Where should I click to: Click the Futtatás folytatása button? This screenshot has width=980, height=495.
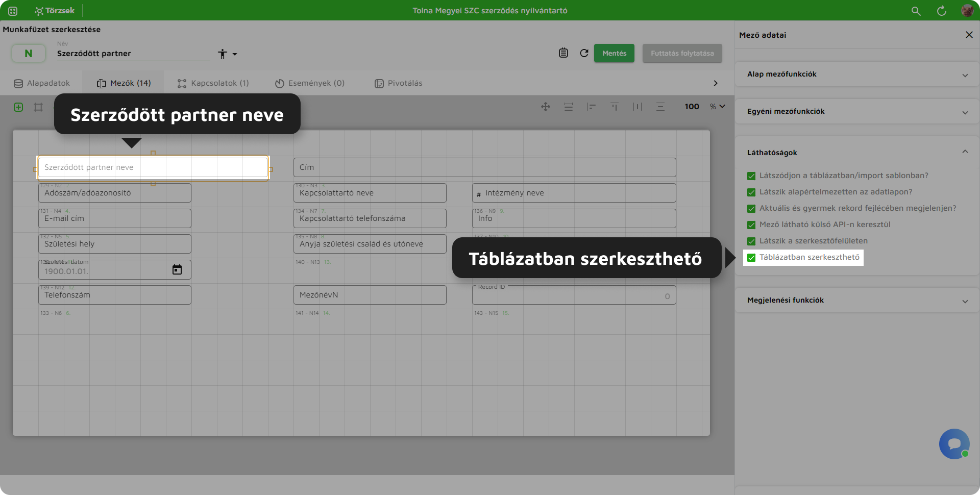(682, 53)
